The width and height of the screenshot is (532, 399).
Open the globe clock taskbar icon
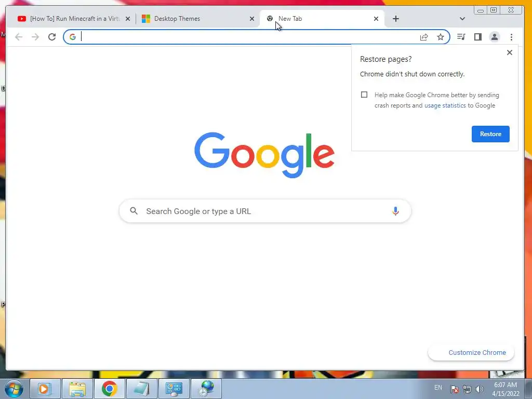point(206,389)
